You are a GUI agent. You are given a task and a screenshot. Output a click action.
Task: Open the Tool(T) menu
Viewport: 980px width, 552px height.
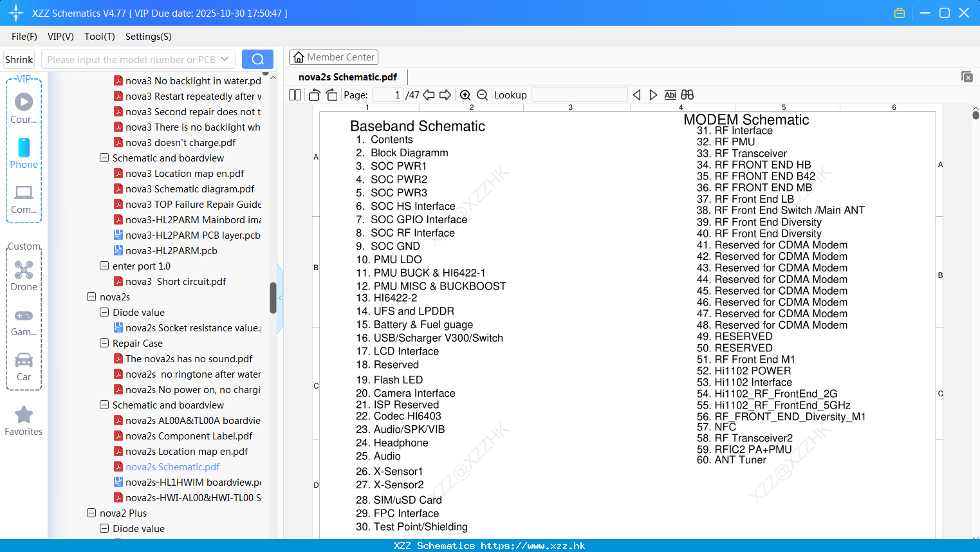pos(100,37)
